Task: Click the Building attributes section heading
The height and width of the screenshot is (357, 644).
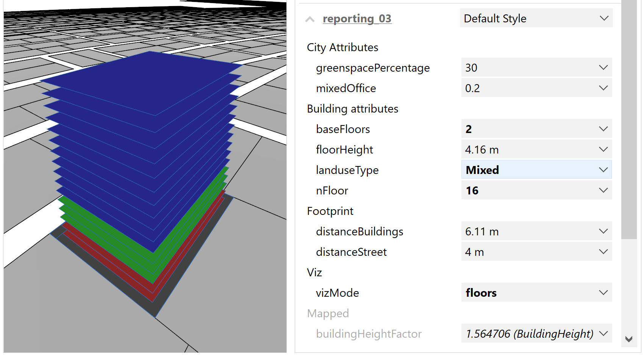Action: coord(352,109)
